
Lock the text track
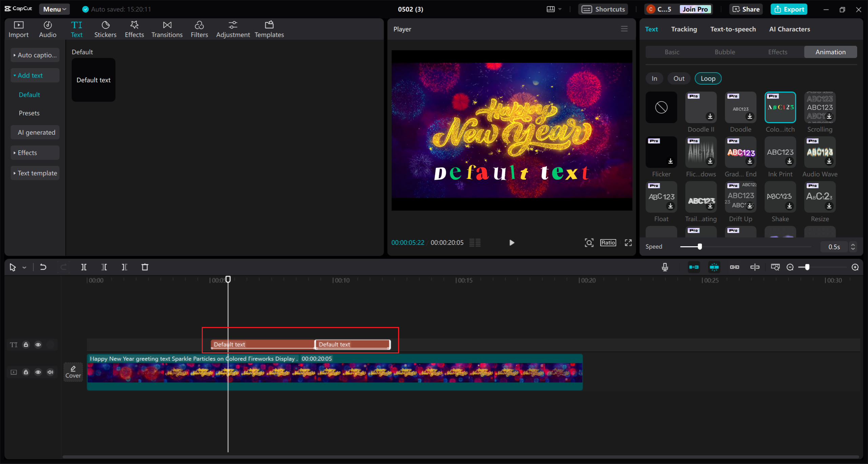[x=26, y=345]
